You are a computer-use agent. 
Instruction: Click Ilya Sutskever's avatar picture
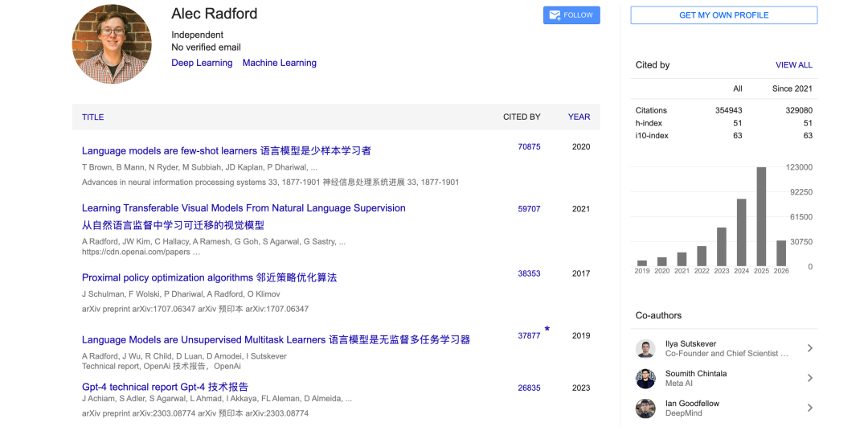tap(645, 348)
